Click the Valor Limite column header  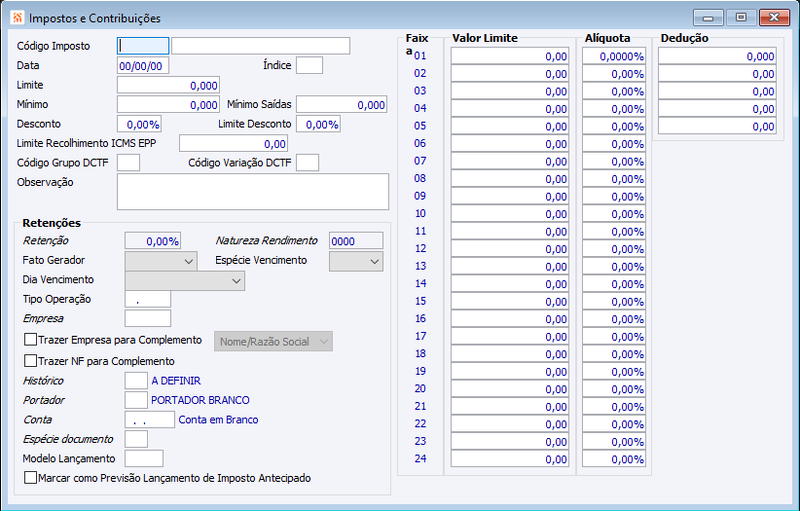click(x=485, y=38)
